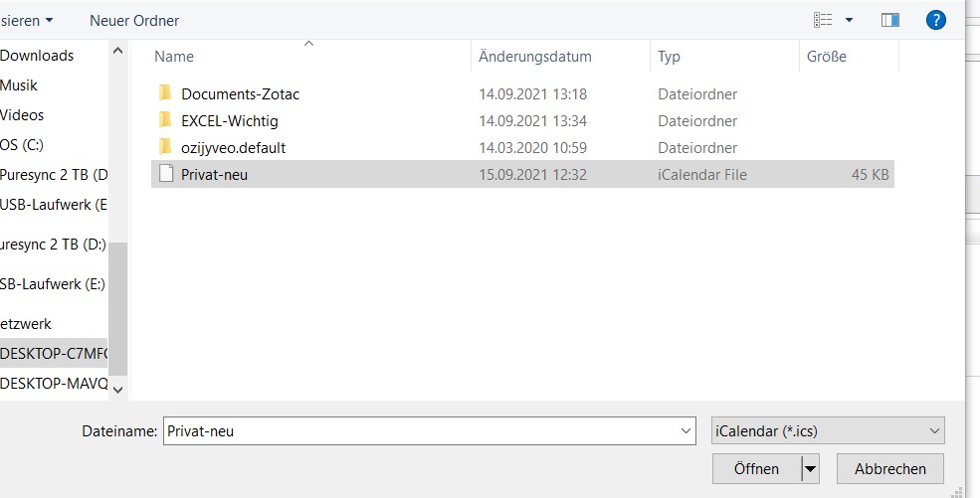The height and width of the screenshot is (498, 980).
Task: Select the EXCEL-Wichtig folder
Action: [230, 120]
